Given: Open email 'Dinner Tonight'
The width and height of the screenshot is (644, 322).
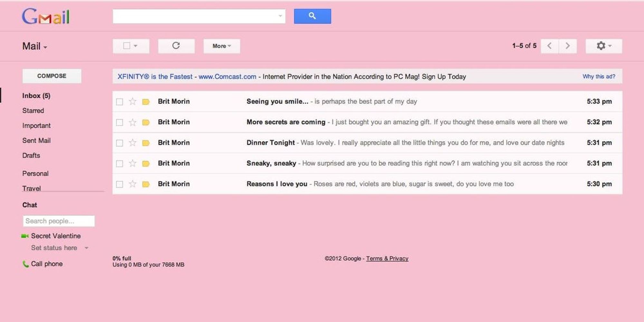Looking at the screenshot, I should pyautogui.click(x=367, y=143).
